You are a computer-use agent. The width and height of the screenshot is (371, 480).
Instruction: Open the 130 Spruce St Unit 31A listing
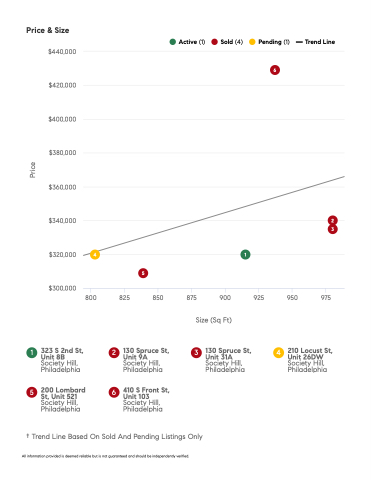228,360
